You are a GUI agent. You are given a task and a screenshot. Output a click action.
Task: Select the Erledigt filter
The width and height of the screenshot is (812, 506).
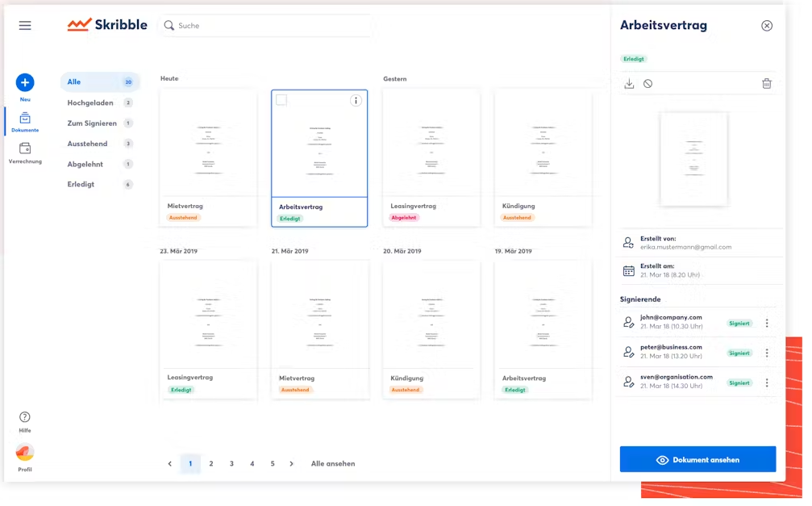[81, 185]
